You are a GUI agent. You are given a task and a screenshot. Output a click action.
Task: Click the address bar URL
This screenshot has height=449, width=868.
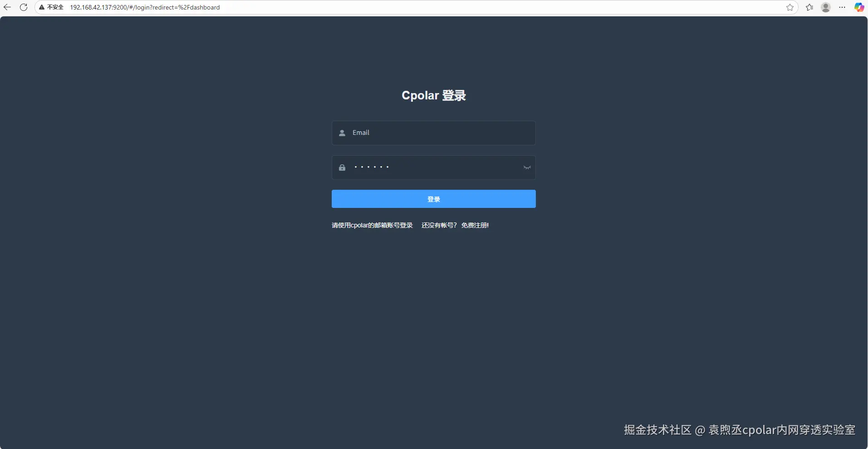pos(145,7)
